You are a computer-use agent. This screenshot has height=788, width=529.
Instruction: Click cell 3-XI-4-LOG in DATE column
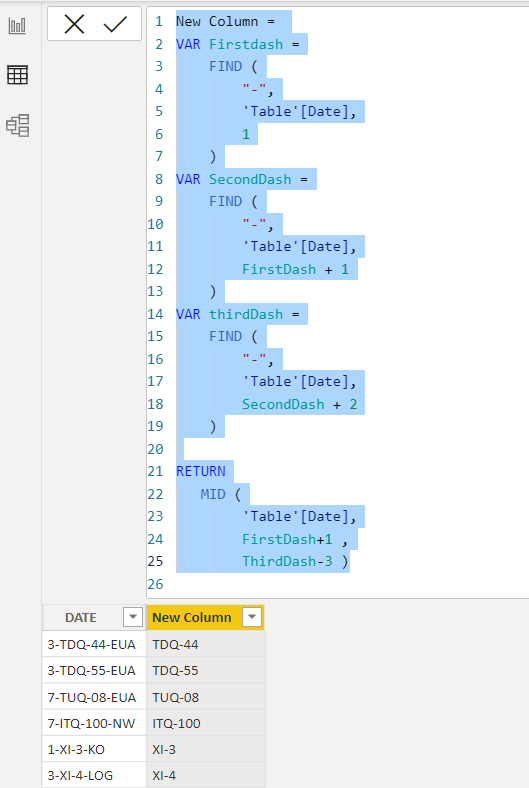click(x=94, y=775)
